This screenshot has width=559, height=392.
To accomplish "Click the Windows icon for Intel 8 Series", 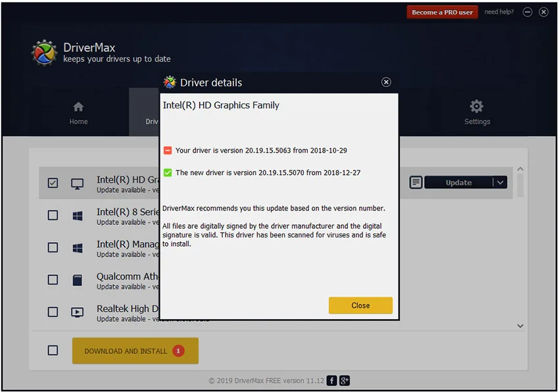I will click(78, 216).
